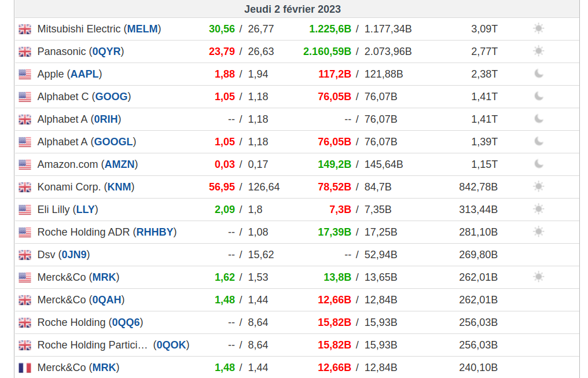Open the 0QYR ticker link
This screenshot has height=378, width=588.
coord(106,52)
